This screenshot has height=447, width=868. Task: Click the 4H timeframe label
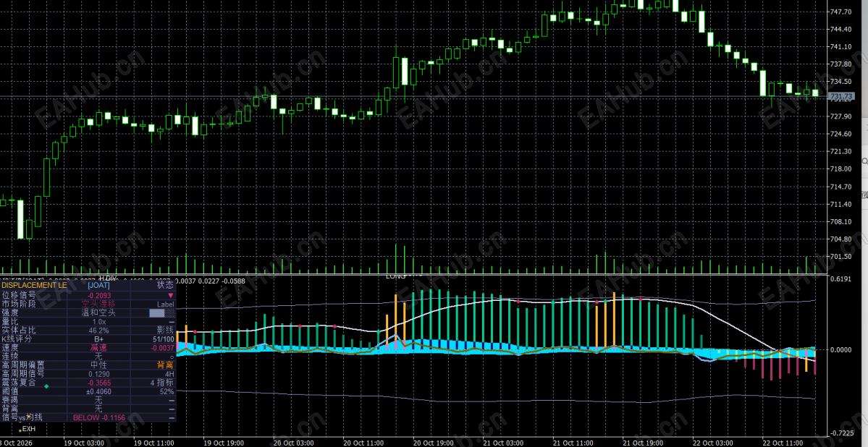pos(169,374)
